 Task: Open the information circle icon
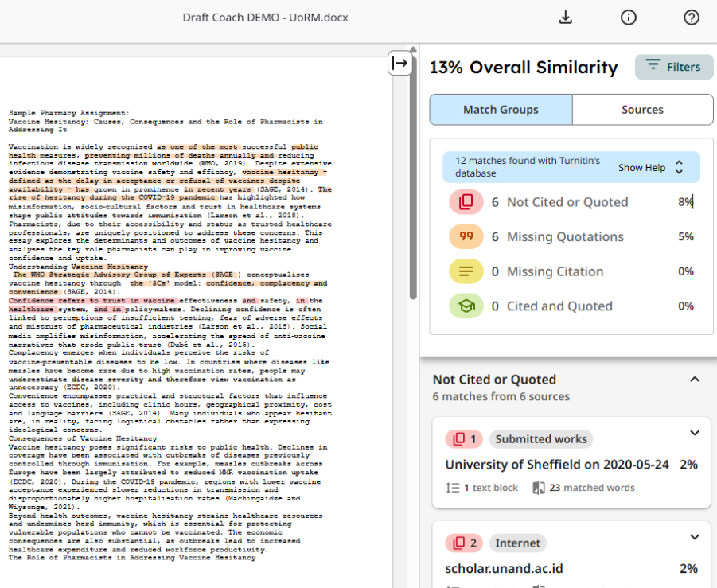coord(629,18)
